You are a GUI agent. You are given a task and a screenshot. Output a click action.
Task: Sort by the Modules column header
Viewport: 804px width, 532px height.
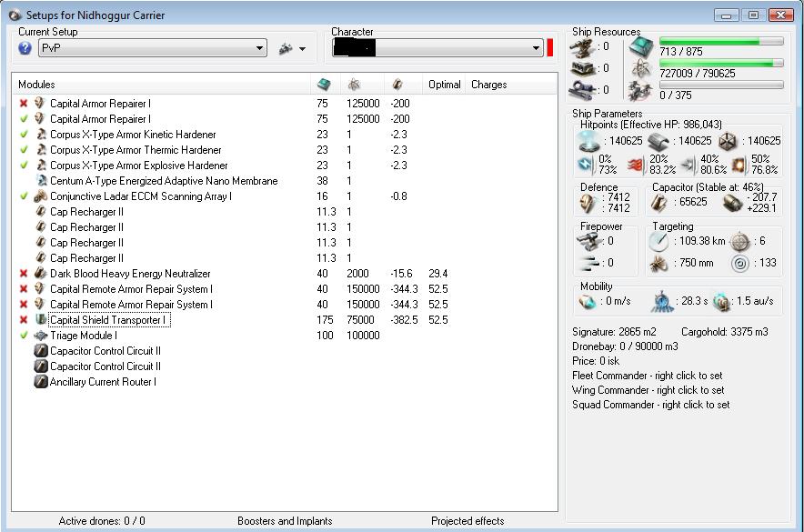pos(36,85)
